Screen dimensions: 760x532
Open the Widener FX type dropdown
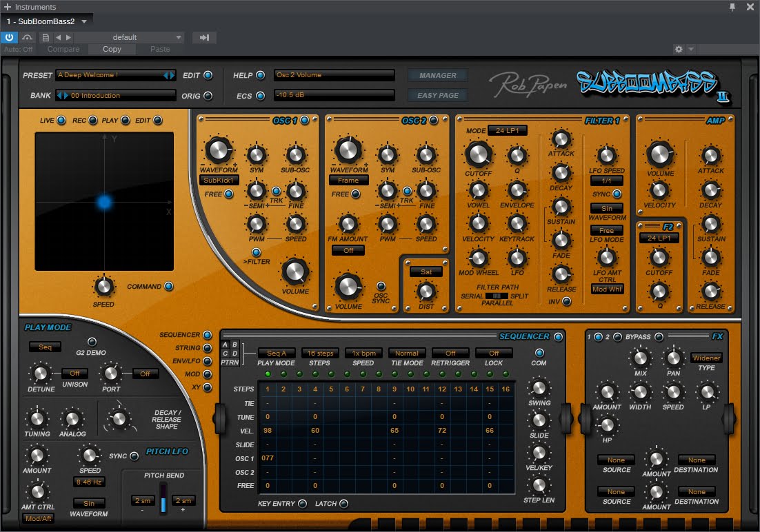pyautogui.click(x=706, y=358)
